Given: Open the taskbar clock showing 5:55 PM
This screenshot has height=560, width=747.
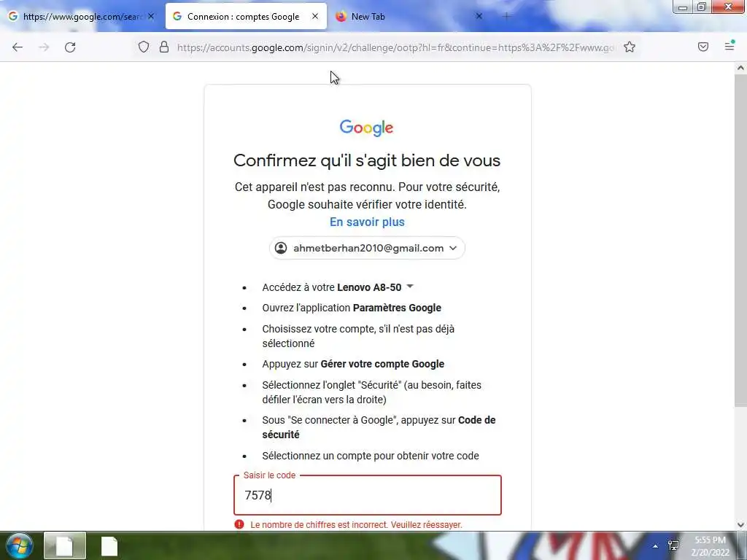Looking at the screenshot, I should point(710,546).
